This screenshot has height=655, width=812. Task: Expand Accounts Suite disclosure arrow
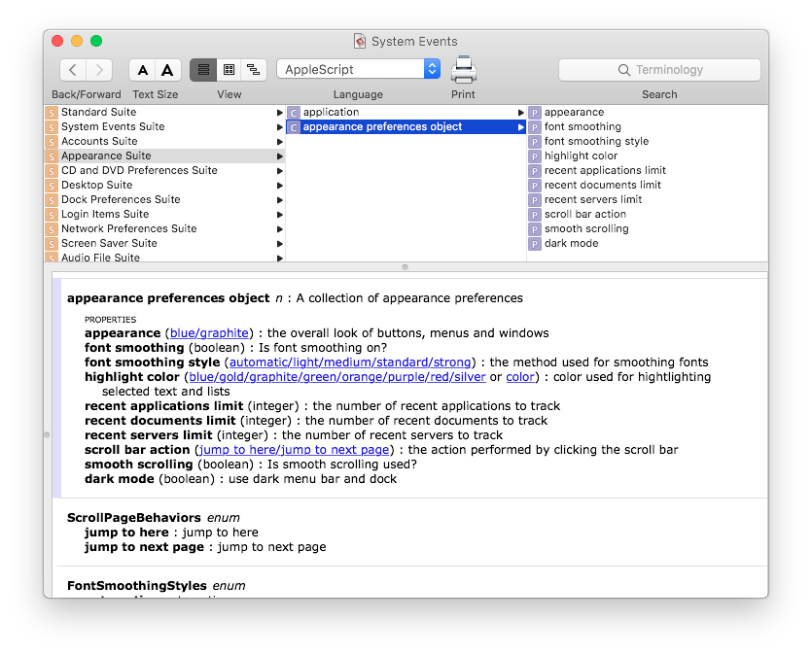point(280,142)
